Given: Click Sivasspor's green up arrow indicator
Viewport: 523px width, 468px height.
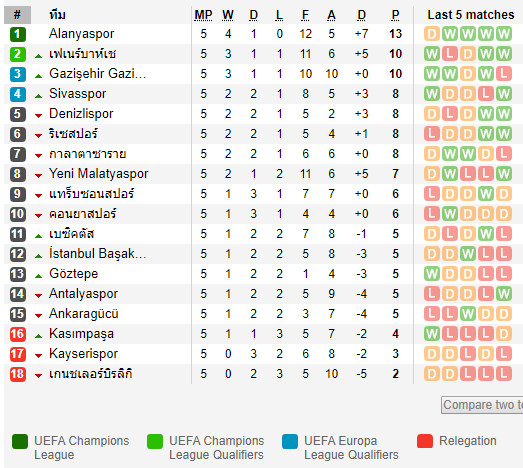Looking at the screenshot, I should 39,96.
